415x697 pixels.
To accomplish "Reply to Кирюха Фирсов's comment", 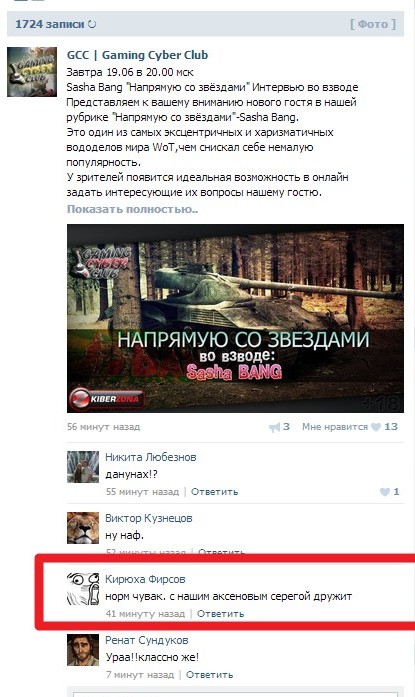I will (220, 614).
